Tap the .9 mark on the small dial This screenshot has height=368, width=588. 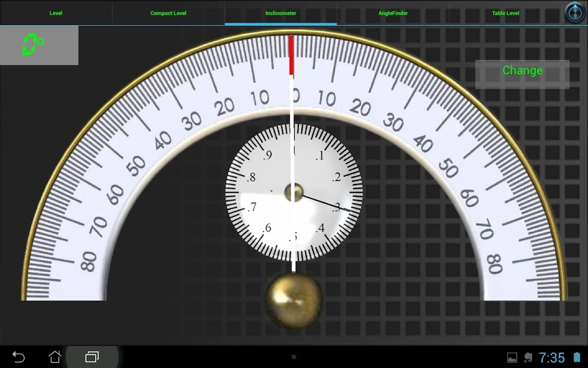268,155
